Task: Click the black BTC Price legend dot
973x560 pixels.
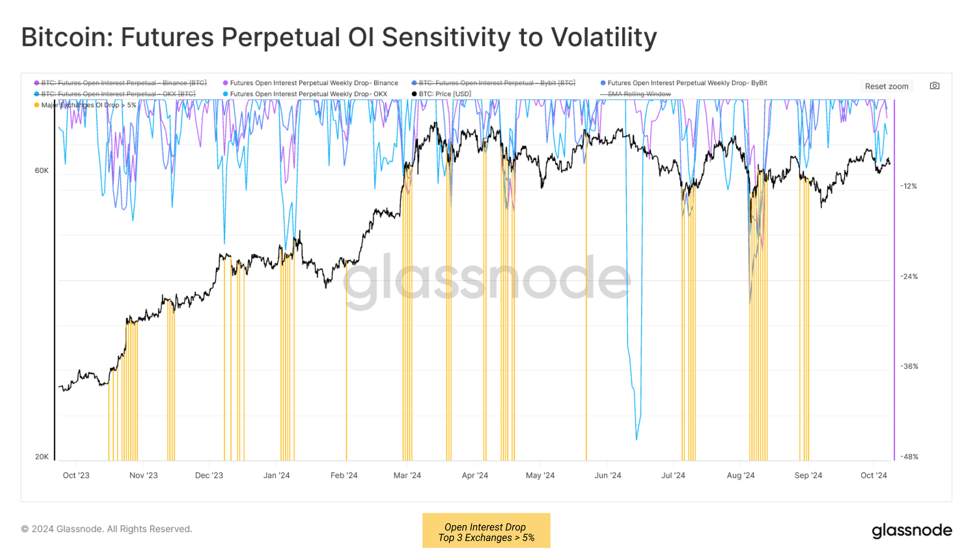Action: click(414, 94)
